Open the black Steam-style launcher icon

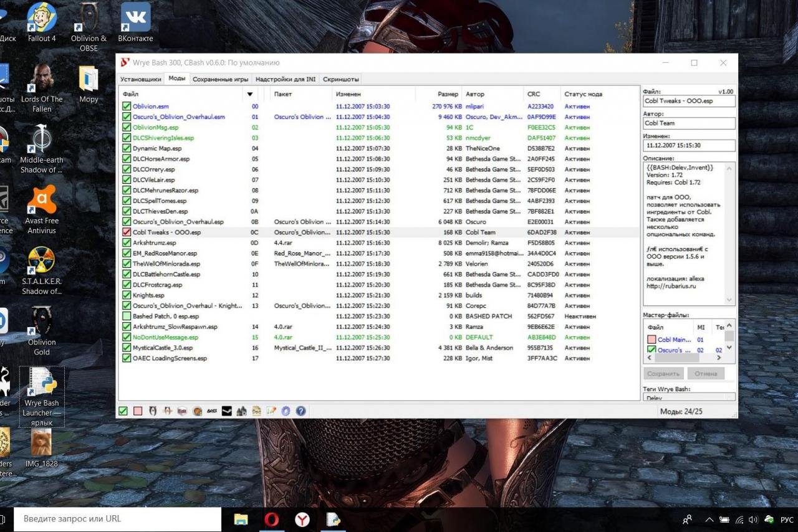point(227,411)
